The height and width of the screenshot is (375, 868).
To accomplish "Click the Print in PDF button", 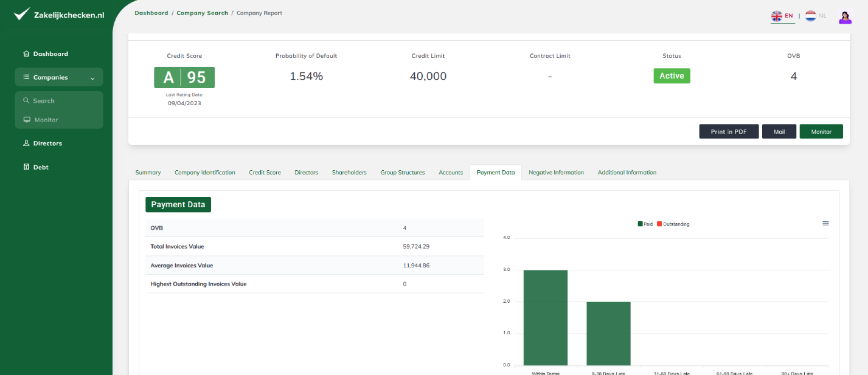I will (x=729, y=131).
